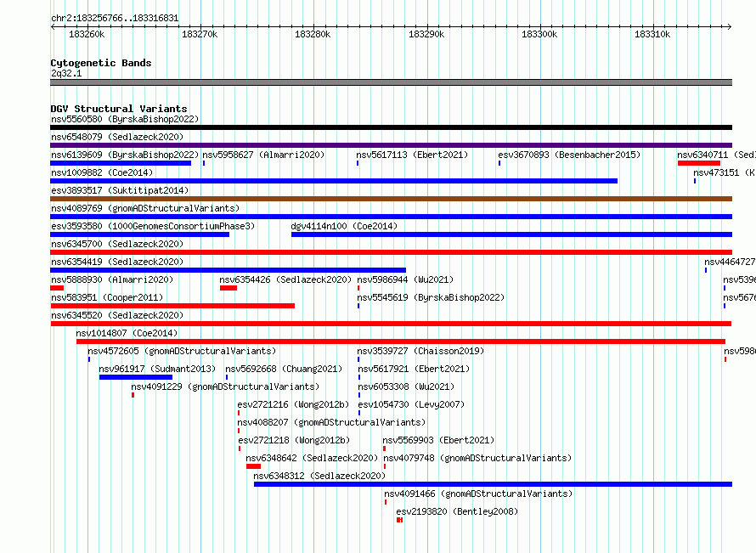Image resolution: width=756 pixels, height=553 pixels.
Task: Open the esv3670893 (Besenbacher2015) label
Action: point(569,155)
